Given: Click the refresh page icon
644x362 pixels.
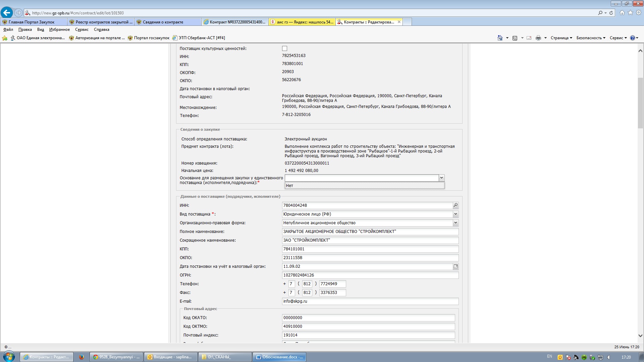Looking at the screenshot, I should (x=611, y=13).
